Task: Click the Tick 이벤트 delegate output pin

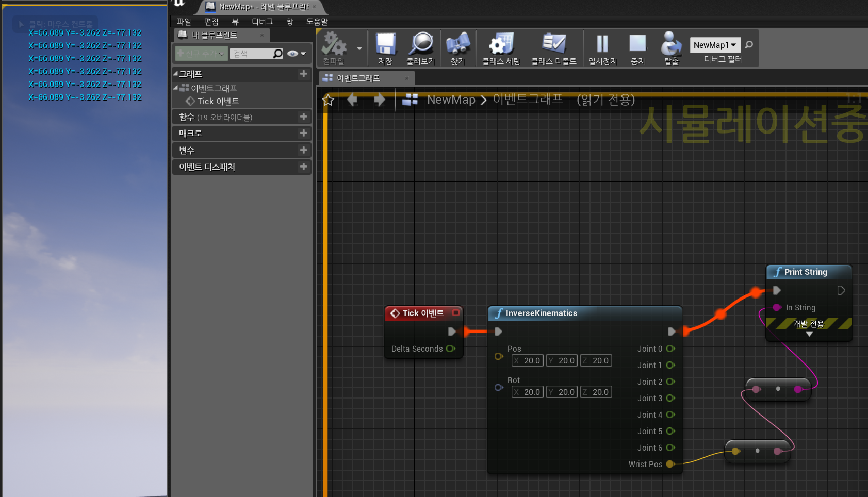Action: click(456, 312)
